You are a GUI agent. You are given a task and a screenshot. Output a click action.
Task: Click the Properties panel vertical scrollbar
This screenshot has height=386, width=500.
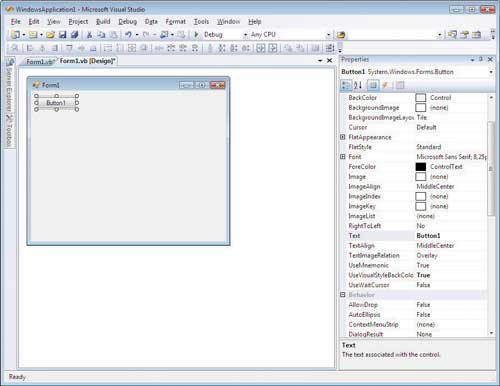[491, 169]
